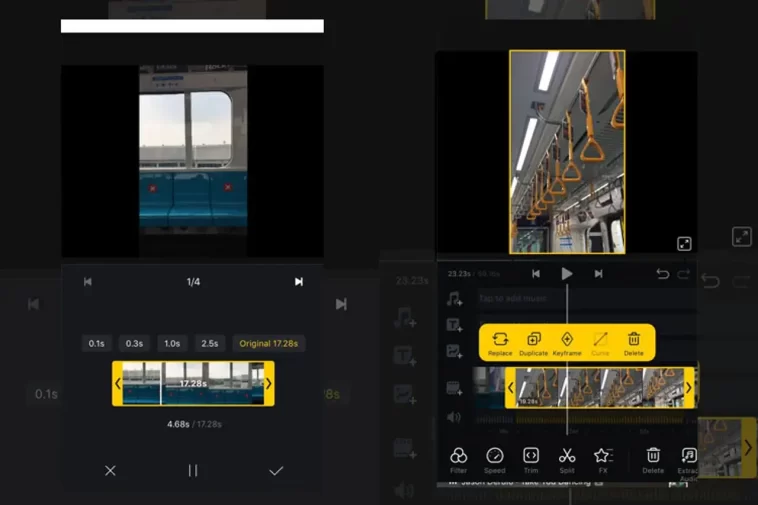The width and height of the screenshot is (758, 505).
Task: Choose Original 17.28s duration
Action: 269,344
